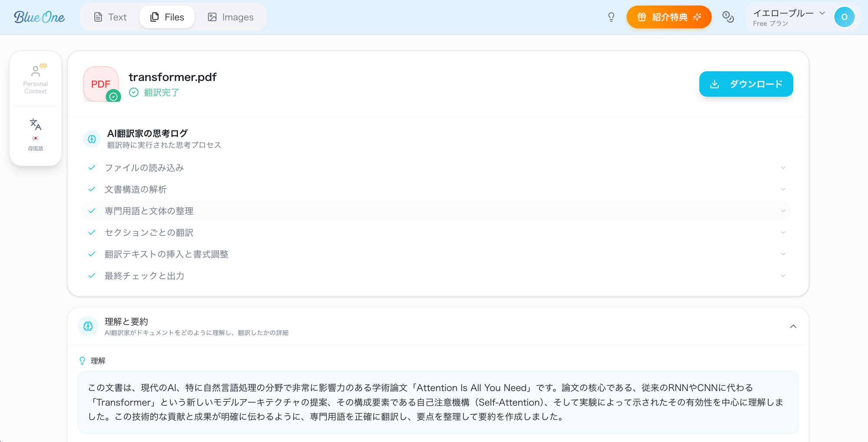868x442 pixels.
Task: Collapse the 理解と要約 section
Action: [793, 326]
